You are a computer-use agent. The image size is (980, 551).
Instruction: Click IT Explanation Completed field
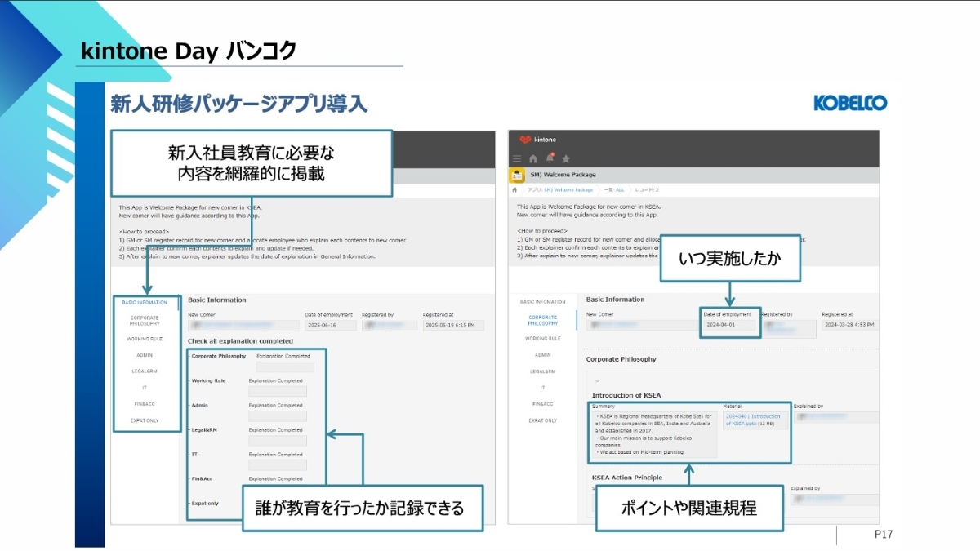(278, 465)
